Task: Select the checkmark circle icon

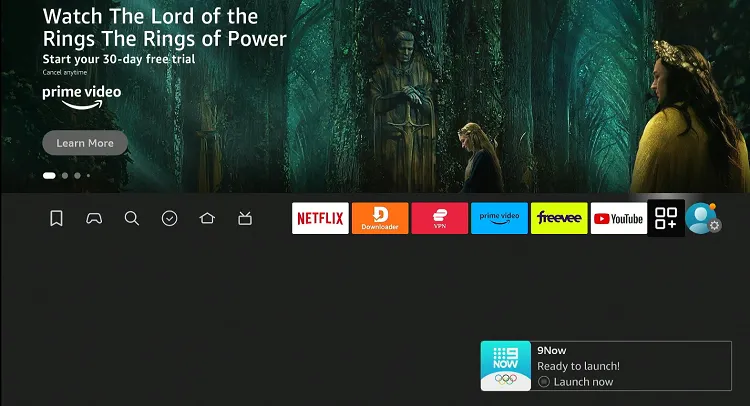Action: pos(169,219)
